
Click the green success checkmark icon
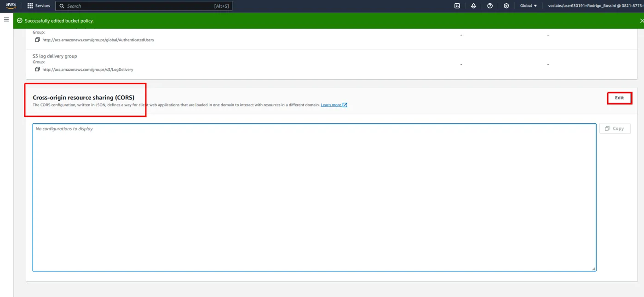(x=20, y=21)
